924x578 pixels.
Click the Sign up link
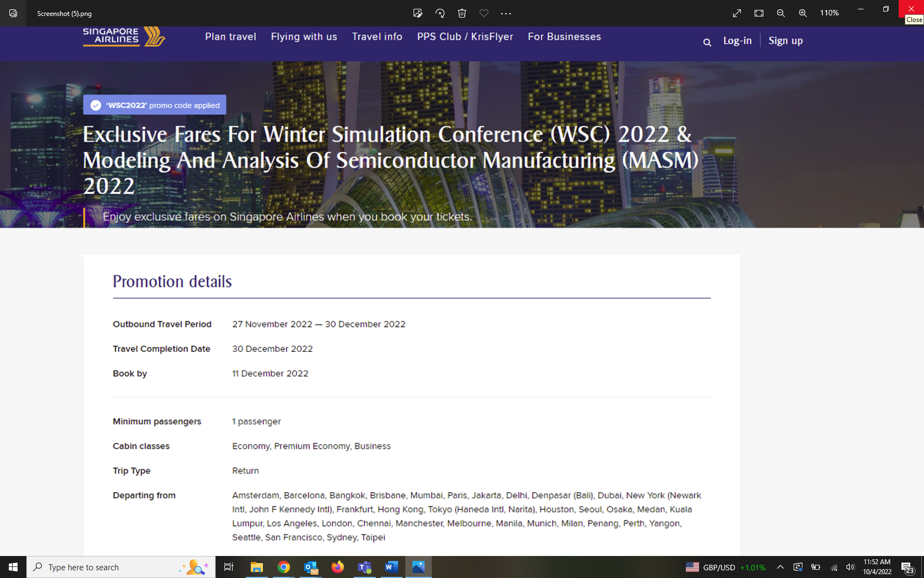coord(785,41)
